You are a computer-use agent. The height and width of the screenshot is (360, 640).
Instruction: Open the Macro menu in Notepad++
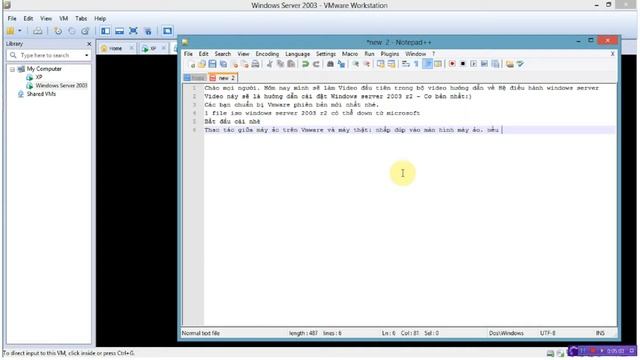pyautogui.click(x=350, y=54)
